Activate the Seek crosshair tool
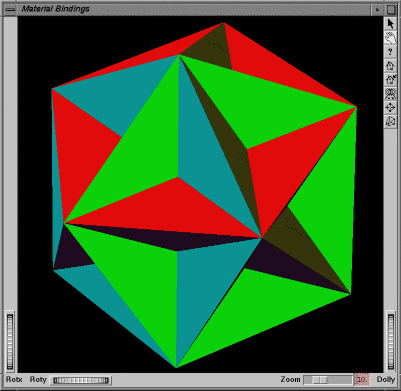The height and width of the screenshot is (391, 401). [390, 108]
